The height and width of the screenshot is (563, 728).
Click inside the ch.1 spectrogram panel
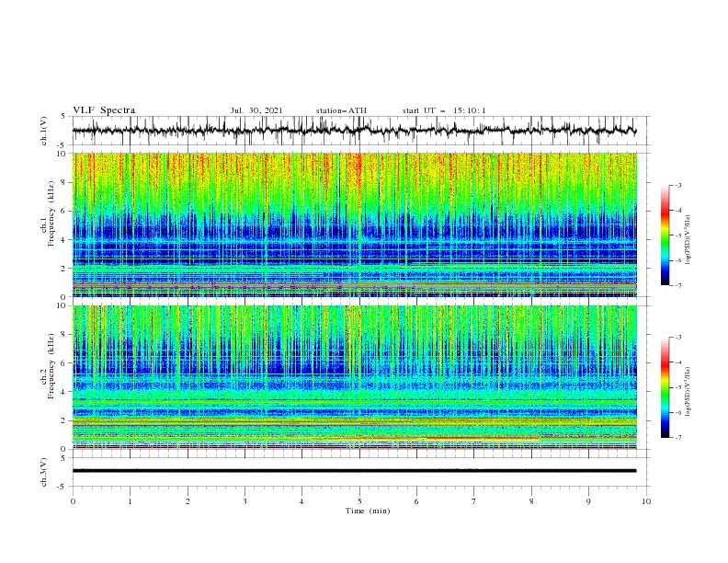(x=354, y=224)
